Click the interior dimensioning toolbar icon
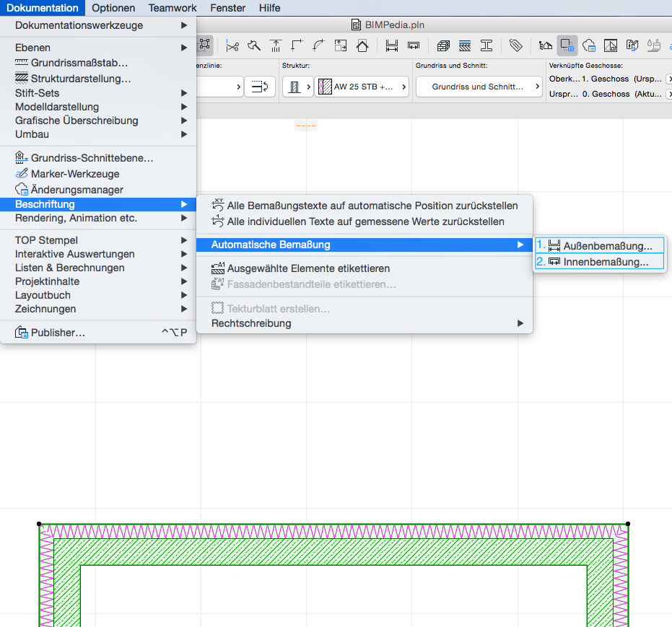Image resolution: width=672 pixels, height=627 pixels. 414,45
